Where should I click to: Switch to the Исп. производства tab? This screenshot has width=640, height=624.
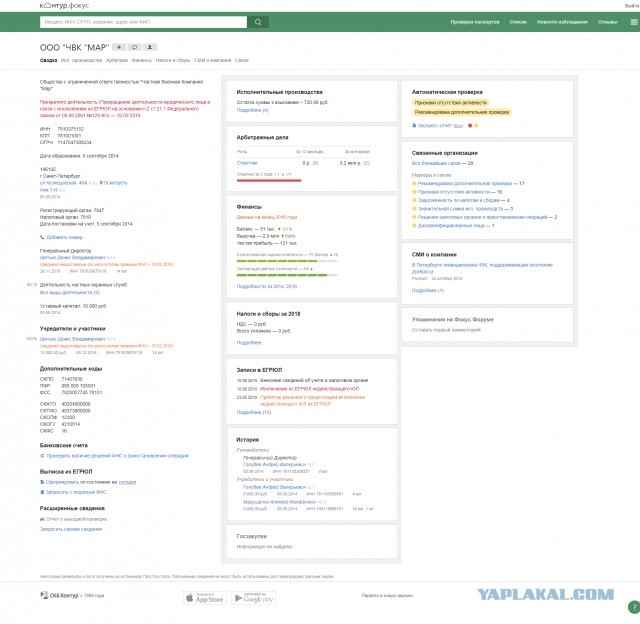[81, 60]
